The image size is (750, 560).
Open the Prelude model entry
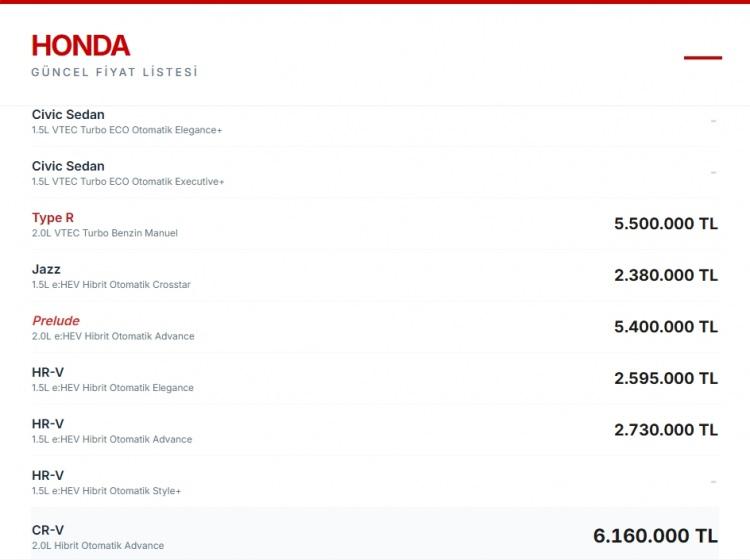[x=56, y=321]
